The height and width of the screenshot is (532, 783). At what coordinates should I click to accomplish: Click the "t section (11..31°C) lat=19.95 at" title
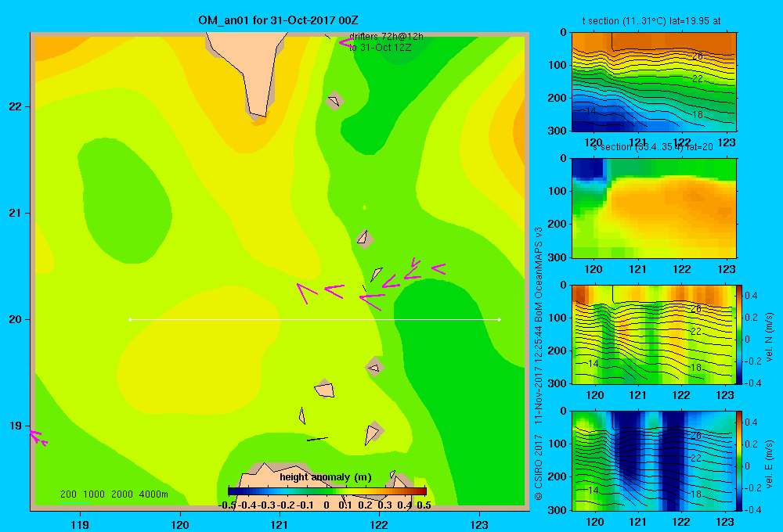pos(651,21)
